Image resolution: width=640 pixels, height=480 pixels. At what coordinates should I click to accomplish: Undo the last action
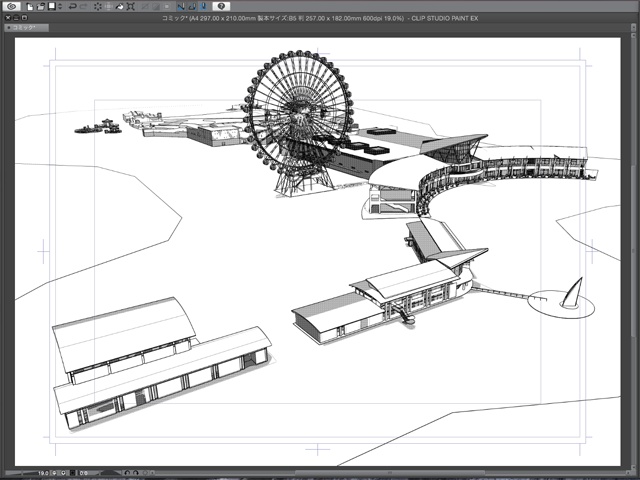[71, 7]
